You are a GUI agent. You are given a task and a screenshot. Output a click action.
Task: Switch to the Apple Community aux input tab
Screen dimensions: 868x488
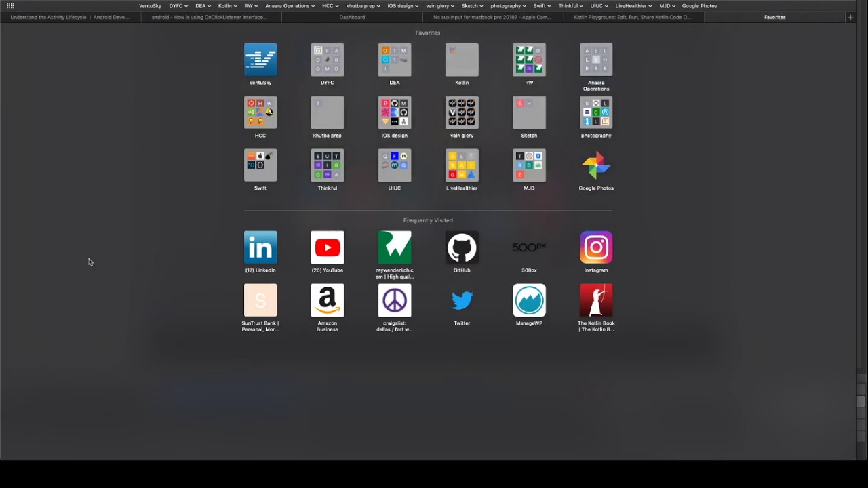coord(493,18)
